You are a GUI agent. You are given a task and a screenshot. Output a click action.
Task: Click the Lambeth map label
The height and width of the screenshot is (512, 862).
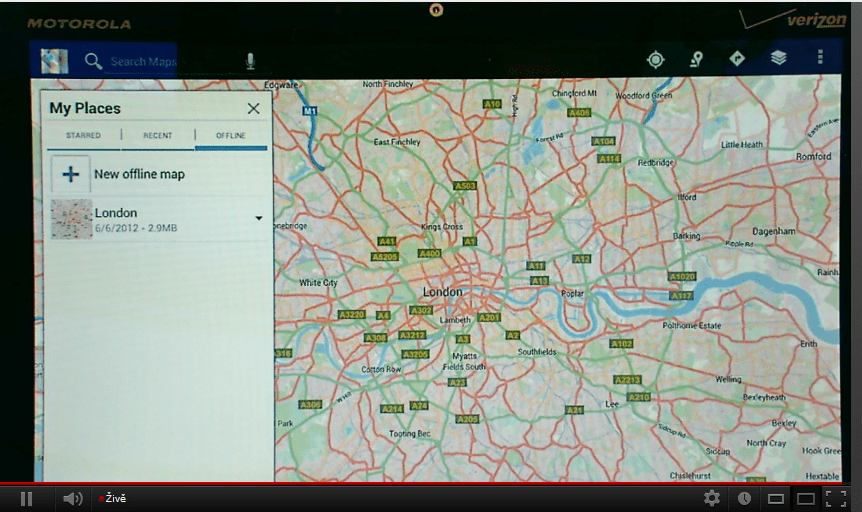point(455,320)
